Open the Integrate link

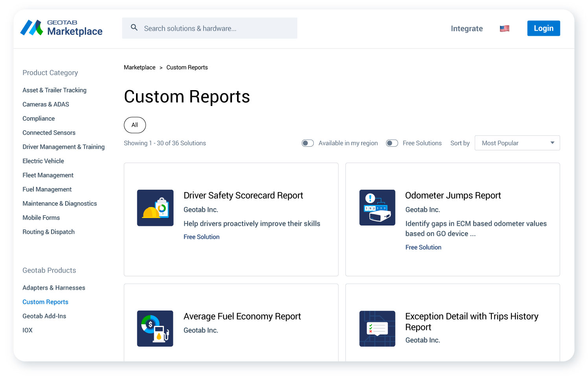click(x=467, y=28)
